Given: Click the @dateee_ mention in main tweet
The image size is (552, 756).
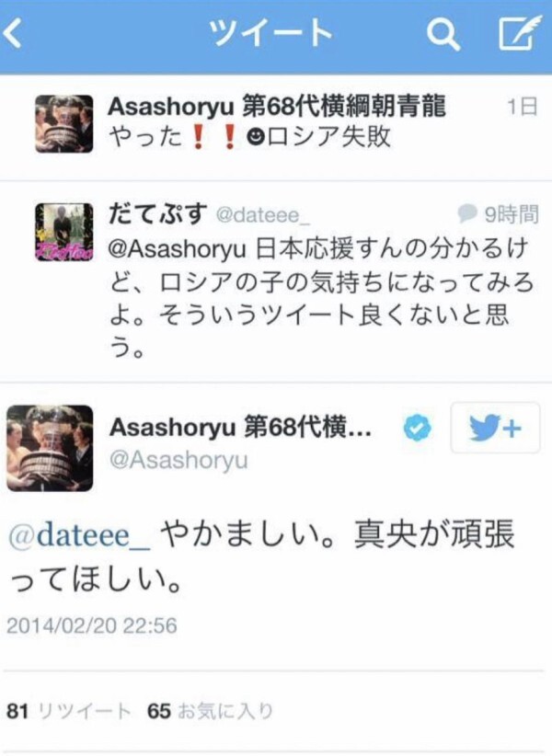Looking at the screenshot, I should point(80,535).
